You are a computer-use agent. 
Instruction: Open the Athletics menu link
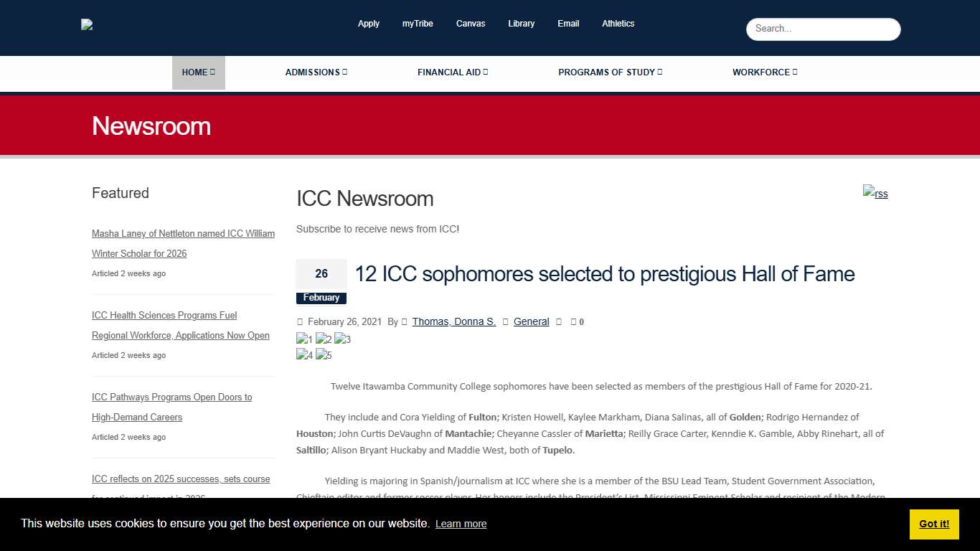pos(618,23)
